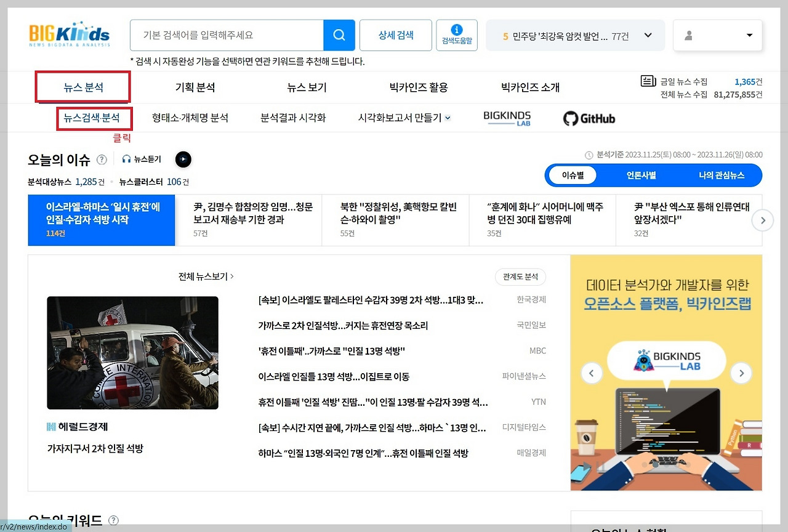Click today's collected count 1,365건
788x532 pixels.
tap(748, 81)
